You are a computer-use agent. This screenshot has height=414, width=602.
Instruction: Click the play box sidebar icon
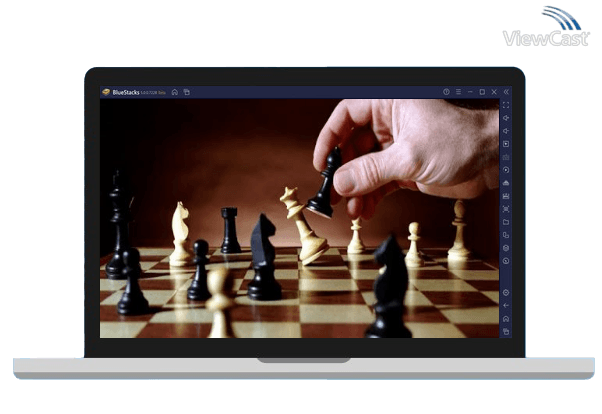pyautogui.click(x=506, y=144)
